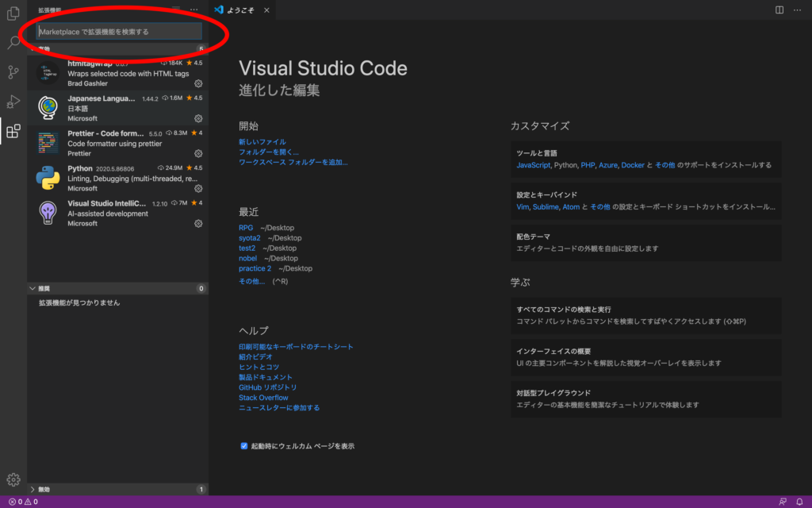812x508 pixels.
Task: Open recent folder test2
Action: click(x=247, y=248)
